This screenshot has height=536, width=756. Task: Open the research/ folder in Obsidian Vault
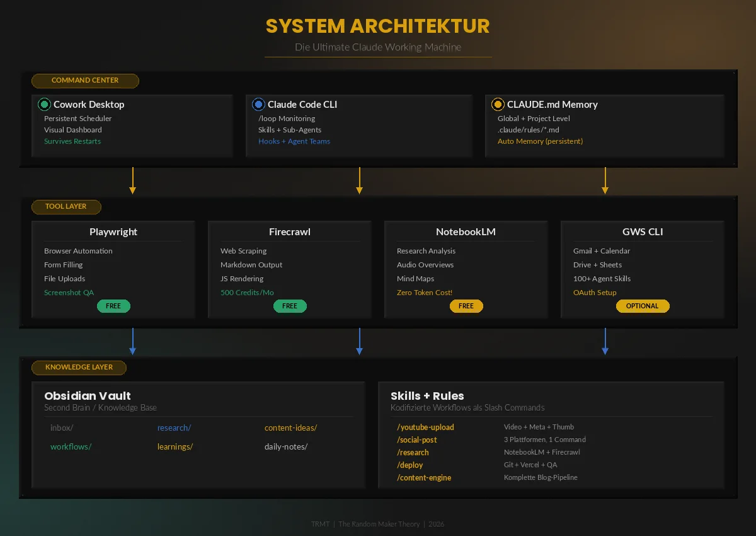tap(174, 428)
